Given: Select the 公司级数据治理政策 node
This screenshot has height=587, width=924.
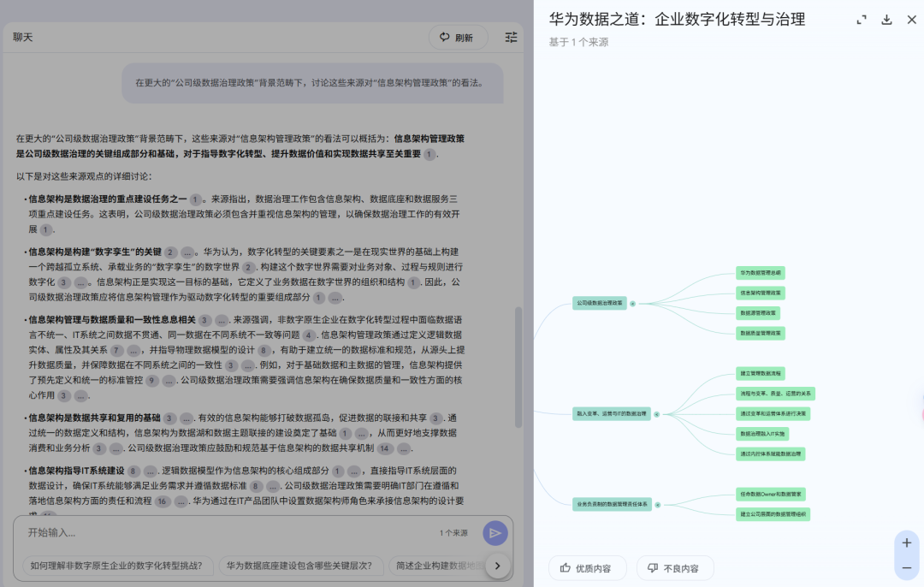Looking at the screenshot, I should [599, 303].
